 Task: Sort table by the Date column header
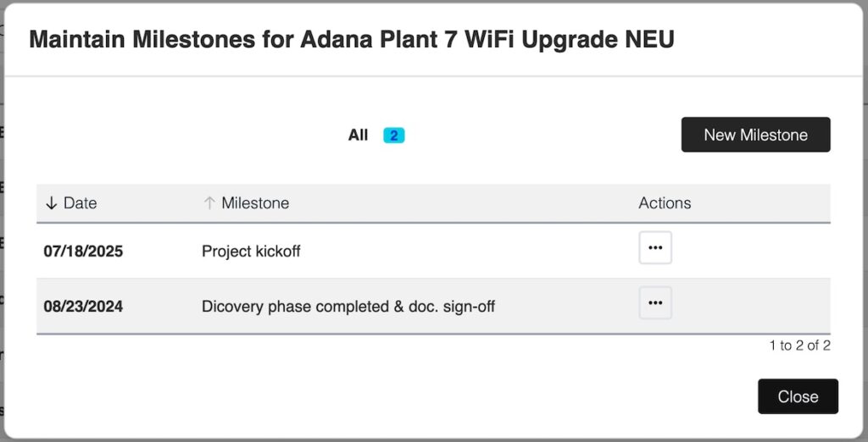pyautogui.click(x=80, y=203)
